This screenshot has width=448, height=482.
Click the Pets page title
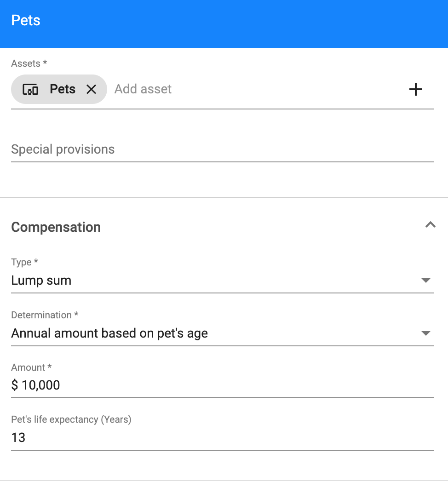click(x=25, y=21)
